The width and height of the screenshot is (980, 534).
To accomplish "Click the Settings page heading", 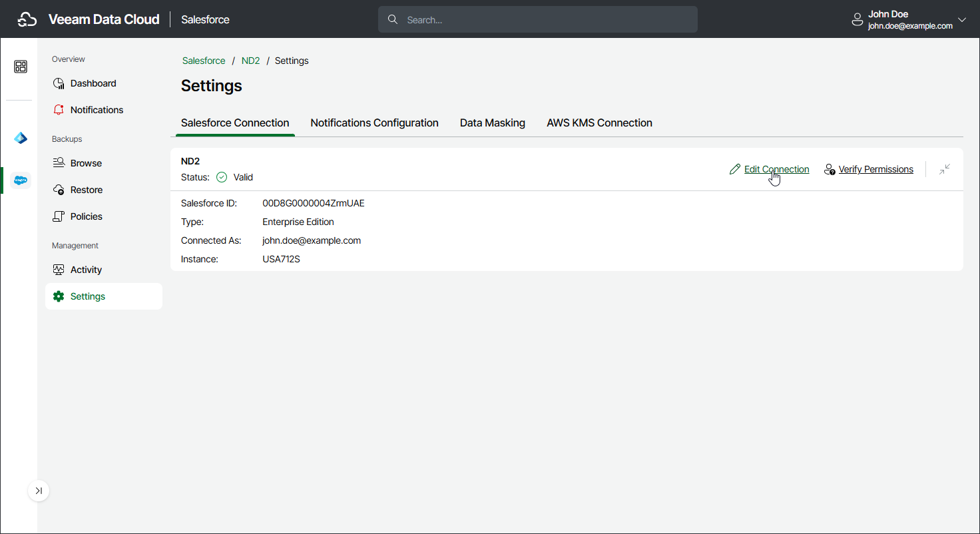I will click(212, 86).
